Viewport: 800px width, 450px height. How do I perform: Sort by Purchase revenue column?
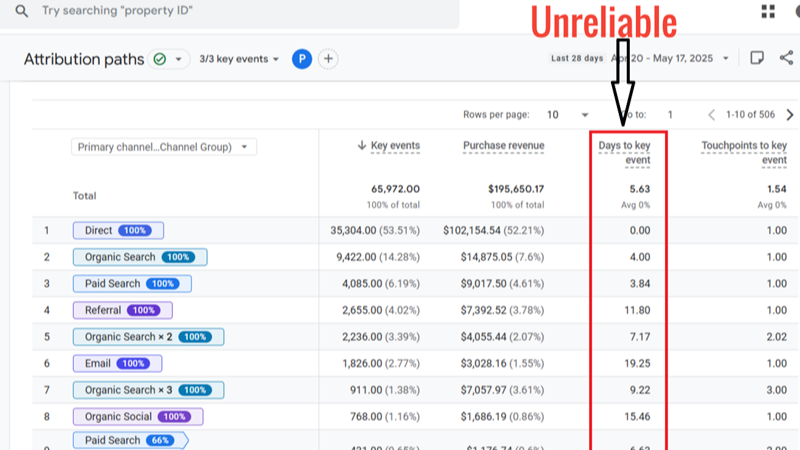coord(503,145)
